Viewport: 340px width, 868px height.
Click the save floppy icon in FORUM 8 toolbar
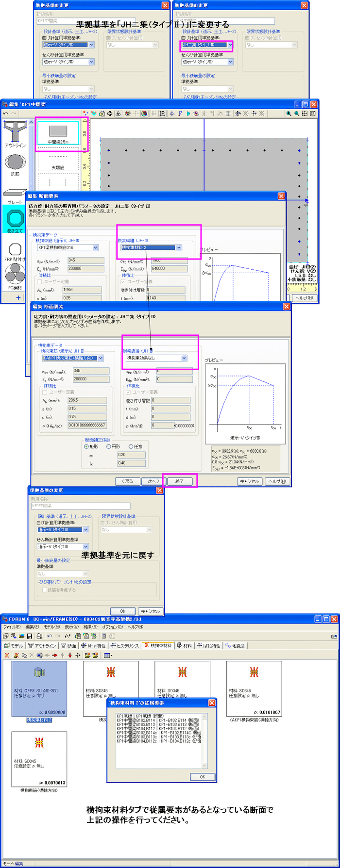point(29,636)
